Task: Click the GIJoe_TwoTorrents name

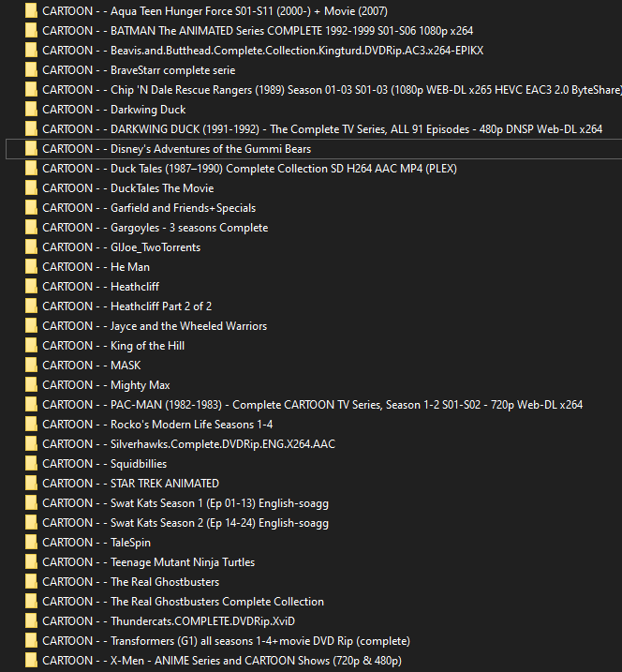Action: click(x=122, y=247)
